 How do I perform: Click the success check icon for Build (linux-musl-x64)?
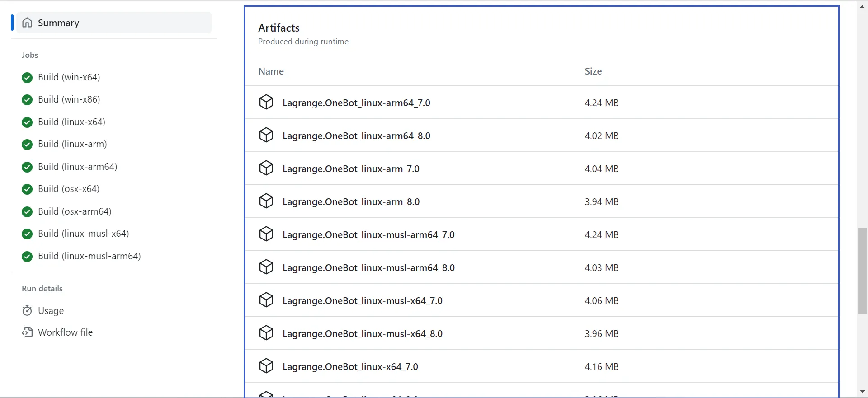click(27, 234)
